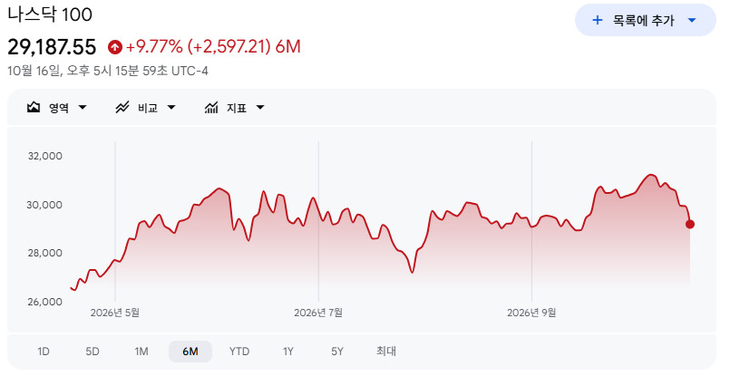Select the 6M time range tab
This screenshot has height=376, width=730.
pyautogui.click(x=190, y=351)
